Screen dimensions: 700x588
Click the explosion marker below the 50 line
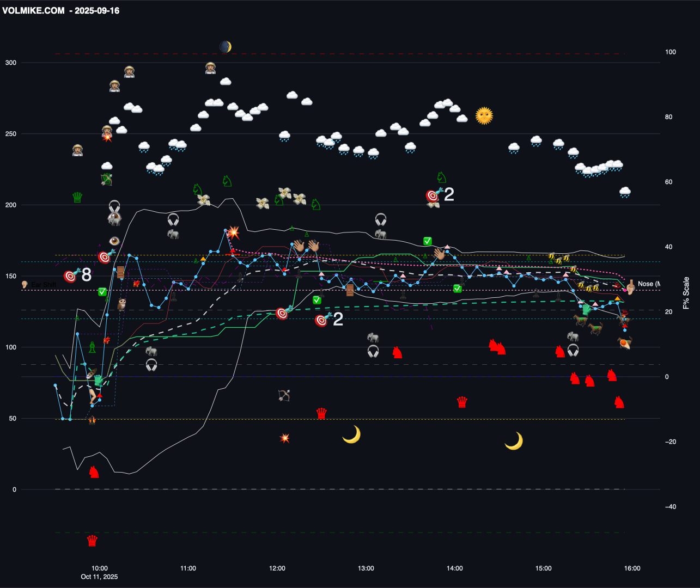[284, 438]
